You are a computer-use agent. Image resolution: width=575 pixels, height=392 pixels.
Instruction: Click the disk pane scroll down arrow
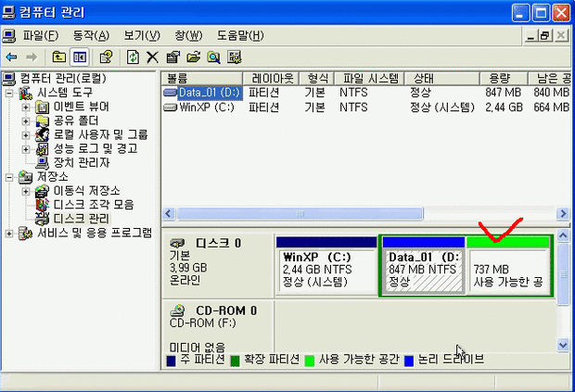pyautogui.click(x=563, y=345)
